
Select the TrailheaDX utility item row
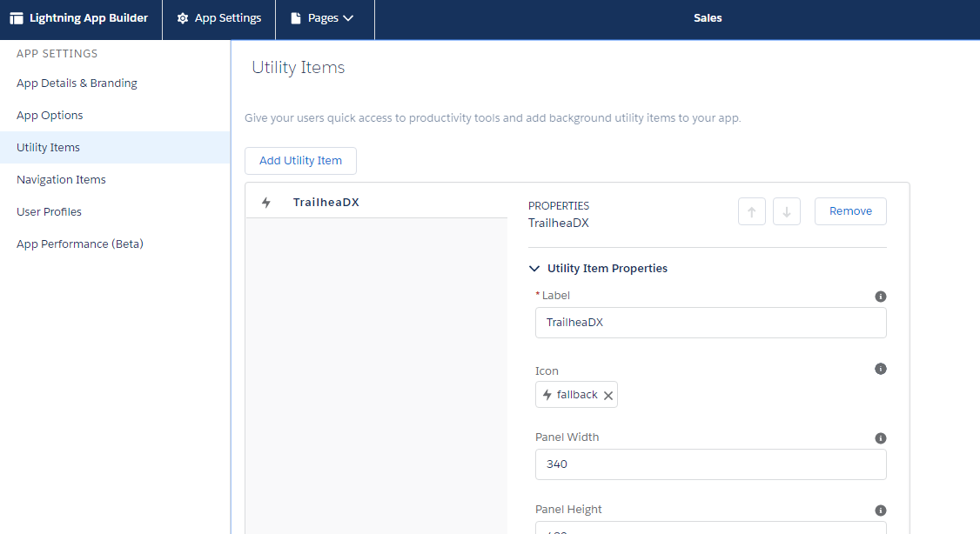(376, 203)
